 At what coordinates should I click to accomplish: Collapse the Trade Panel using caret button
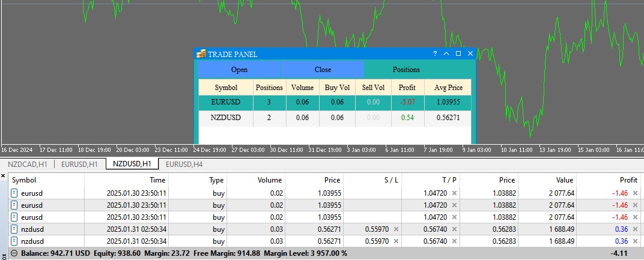[446, 54]
